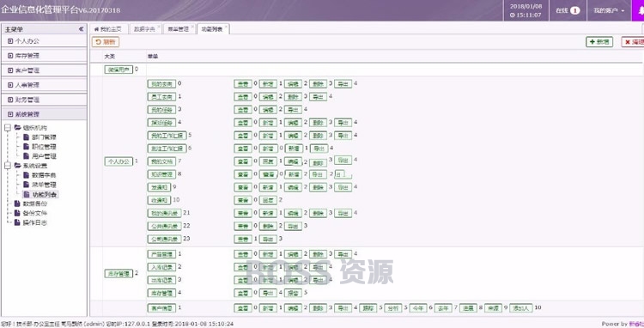Click 今年 in the 客户信息 row
Image resolution: width=644 pixels, height=328 pixels.
418,308
